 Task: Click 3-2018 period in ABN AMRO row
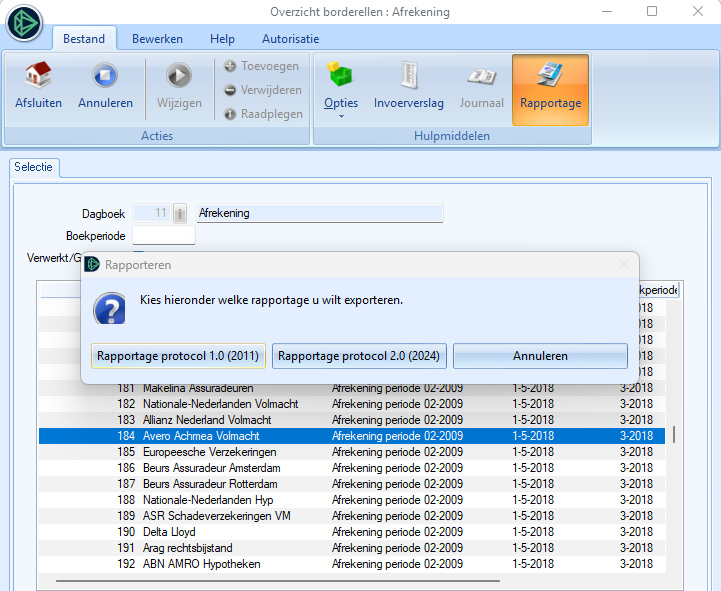(636, 564)
